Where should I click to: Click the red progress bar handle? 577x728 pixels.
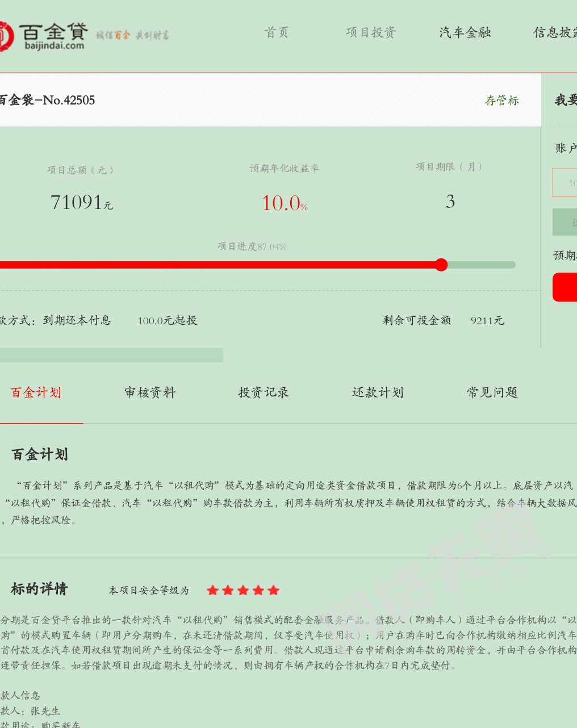(441, 265)
